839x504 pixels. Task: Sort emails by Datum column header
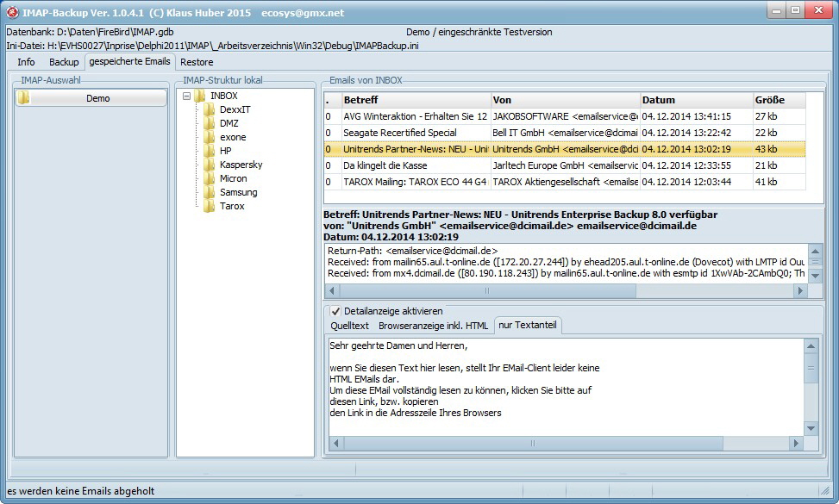[x=697, y=100]
